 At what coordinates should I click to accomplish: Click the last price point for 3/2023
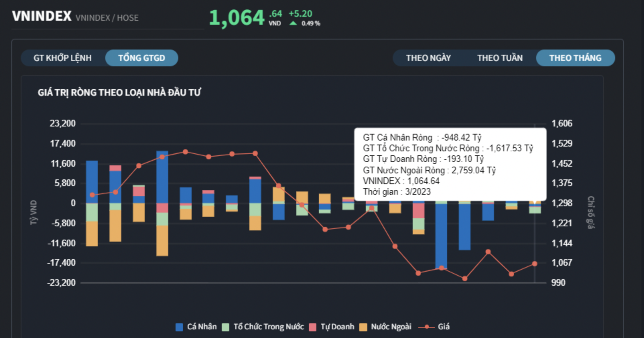pos(534,264)
